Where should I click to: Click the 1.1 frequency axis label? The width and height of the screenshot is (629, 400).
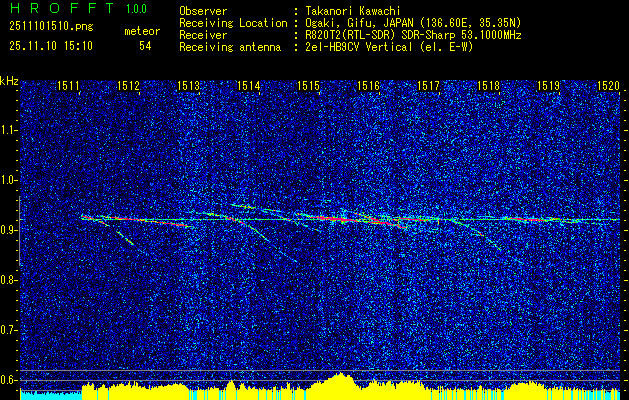pyautogui.click(x=8, y=130)
